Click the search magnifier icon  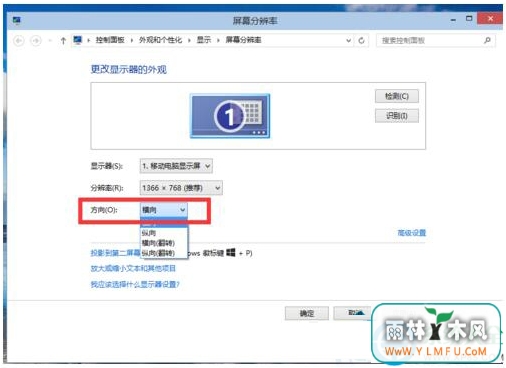pos(487,40)
